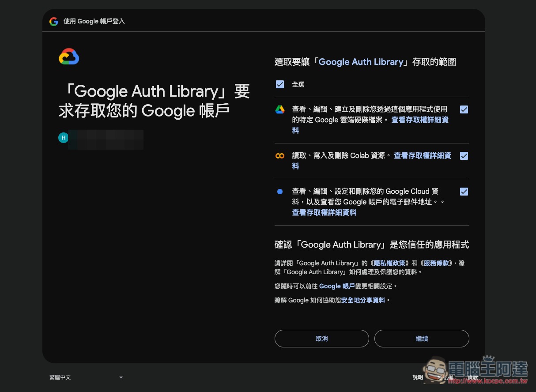The image size is (536, 392).
Task: Click the account avatar letter H
Action: (x=64, y=138)
